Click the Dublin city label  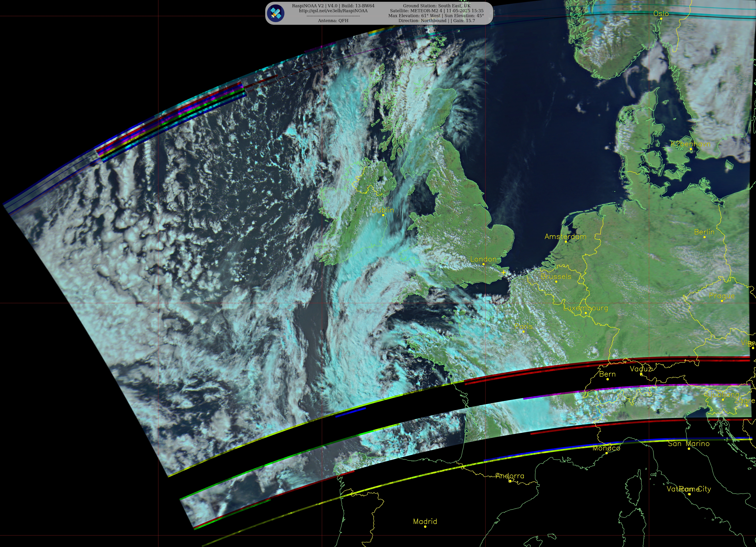[383, 210]
